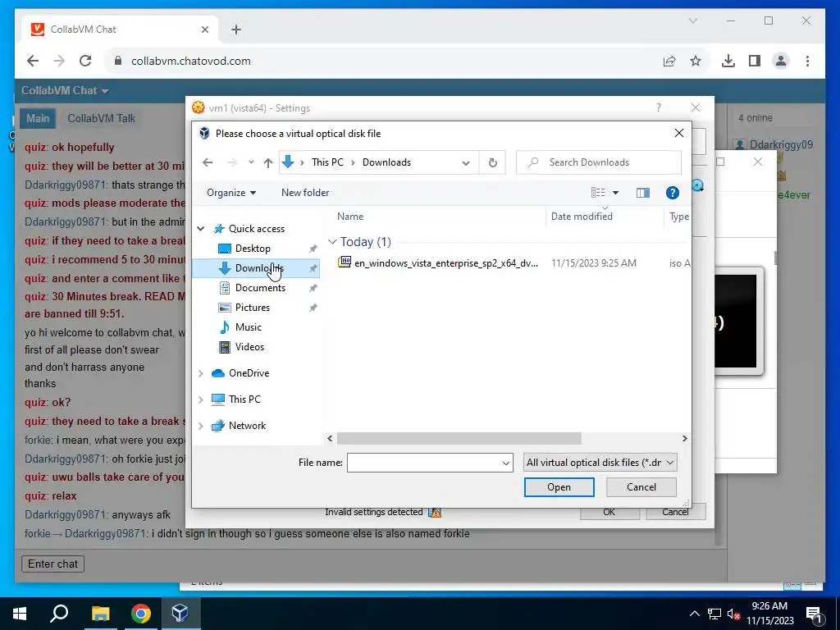Viewport: 840px width, 630px height.
Task: Expand the address bar path dropdown
Action: (466, 163)
